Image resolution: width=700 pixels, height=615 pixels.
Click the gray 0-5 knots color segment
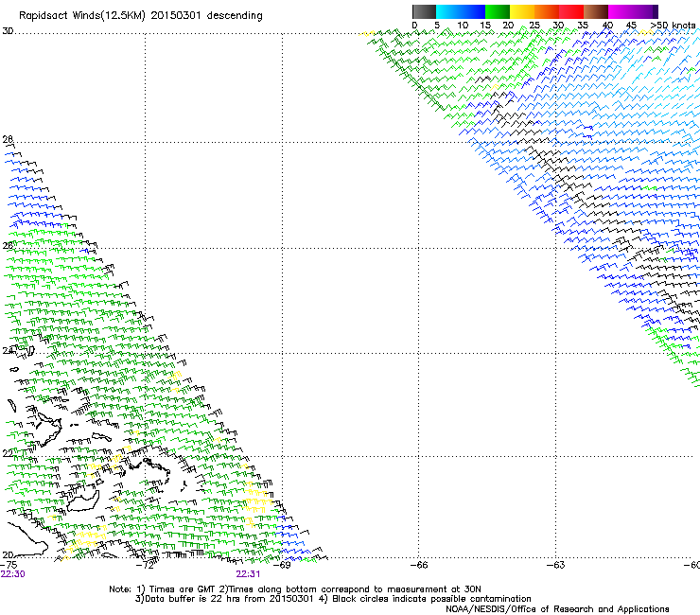click(424, 11)
